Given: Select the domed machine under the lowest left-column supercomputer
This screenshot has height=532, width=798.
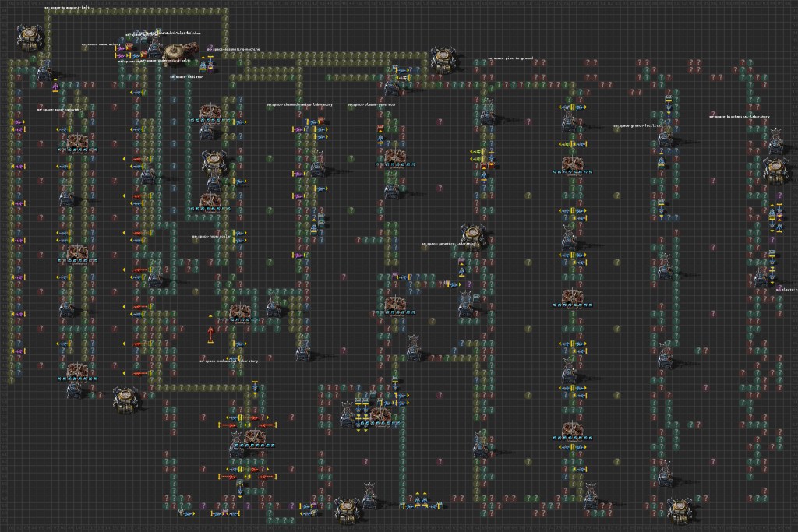Looking at the screenshot, I should tap(125, 400).
